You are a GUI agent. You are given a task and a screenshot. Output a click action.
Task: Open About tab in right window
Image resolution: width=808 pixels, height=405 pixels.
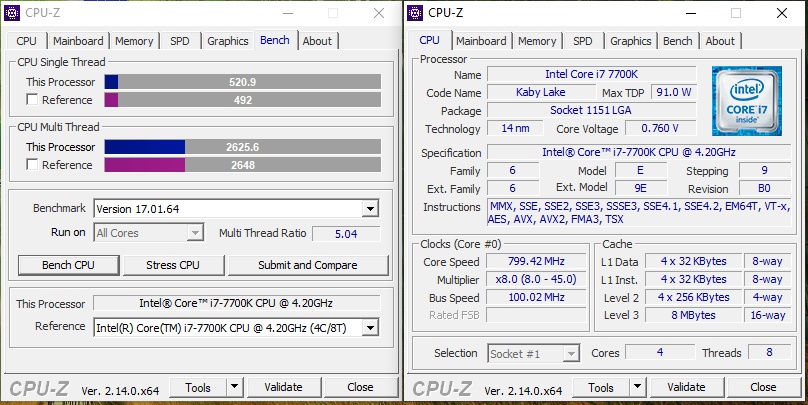point(720,41)
